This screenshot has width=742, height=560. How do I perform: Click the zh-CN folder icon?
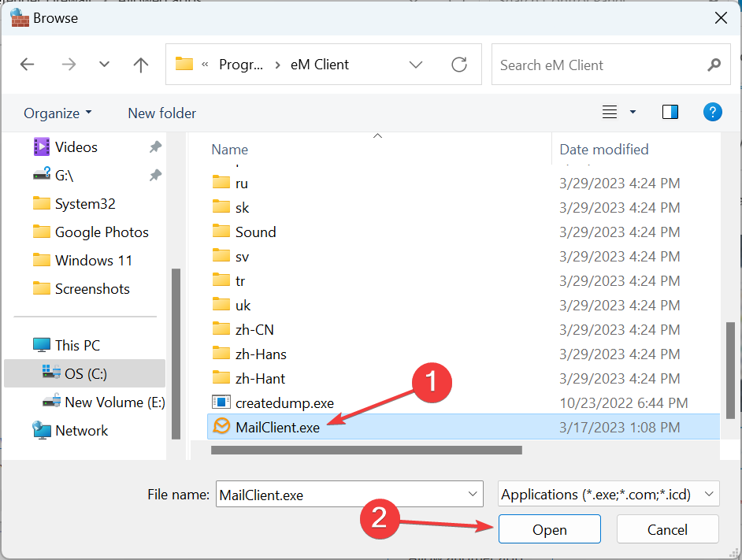(221, 328)
